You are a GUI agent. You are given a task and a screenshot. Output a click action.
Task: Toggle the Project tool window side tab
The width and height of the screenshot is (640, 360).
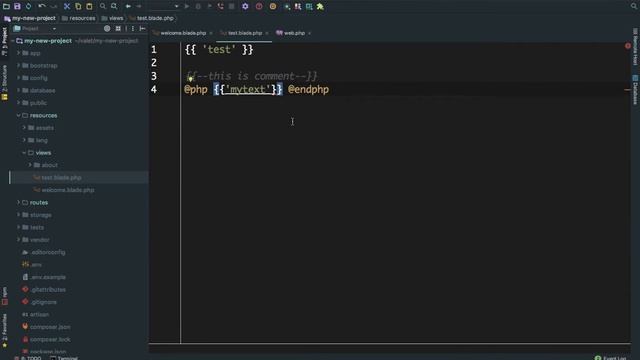[x=4, y=42]
